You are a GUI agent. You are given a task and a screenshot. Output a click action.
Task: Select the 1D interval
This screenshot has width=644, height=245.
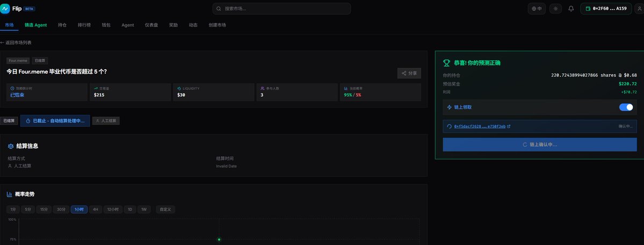click(x=130, y=210)
